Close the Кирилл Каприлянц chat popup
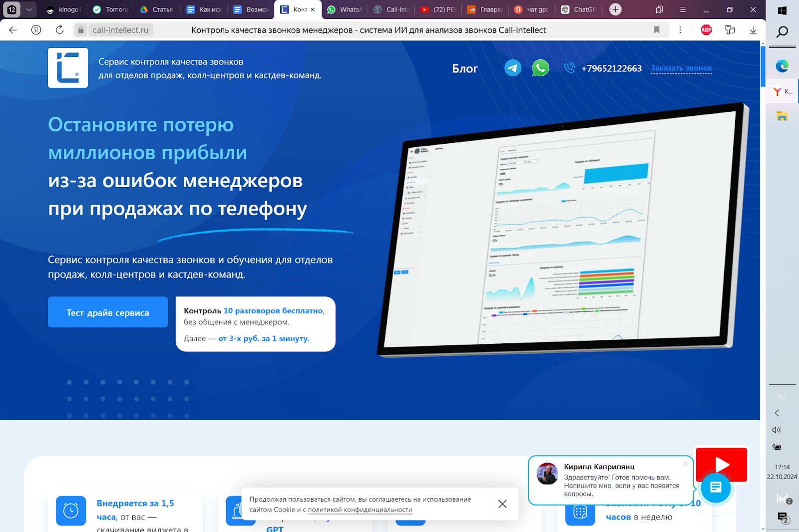The height and width of the screenshot is (532, 799). pyautogui.click(x=686, y=464)
